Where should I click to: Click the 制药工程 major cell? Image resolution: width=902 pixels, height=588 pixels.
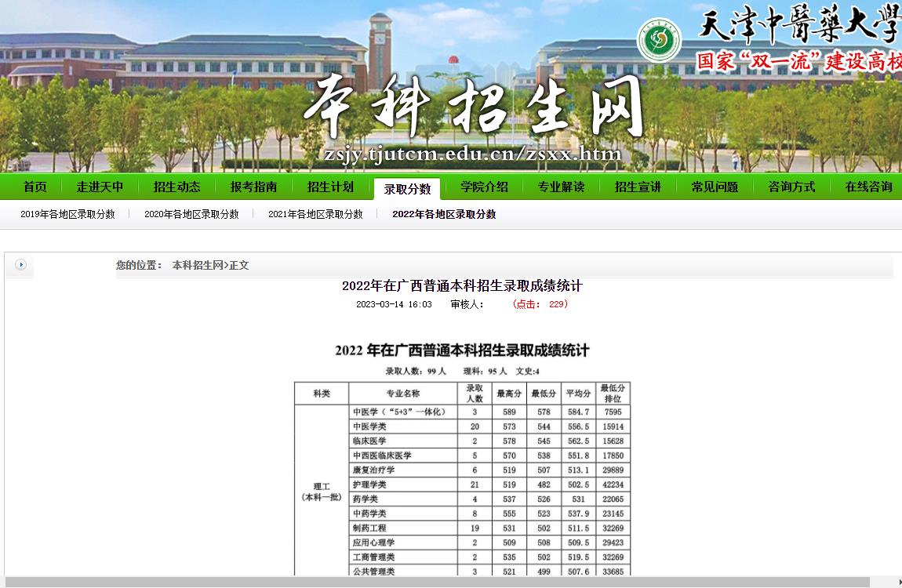(402, 528)
